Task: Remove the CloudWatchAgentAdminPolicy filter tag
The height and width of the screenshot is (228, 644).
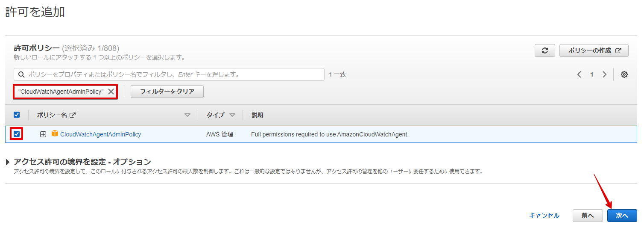Action: tap(111, 92)
